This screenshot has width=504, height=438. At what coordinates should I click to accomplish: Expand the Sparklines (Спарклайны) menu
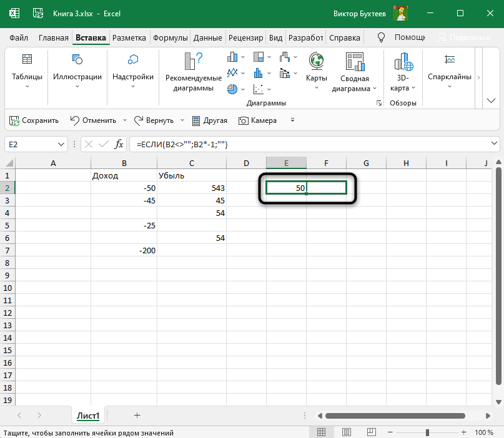(450, 72)
